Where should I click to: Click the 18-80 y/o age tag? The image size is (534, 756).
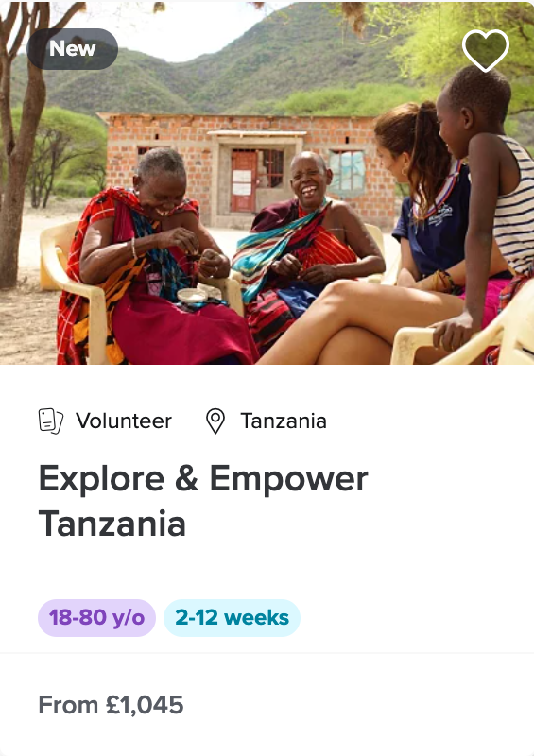(x=97, y=618)
